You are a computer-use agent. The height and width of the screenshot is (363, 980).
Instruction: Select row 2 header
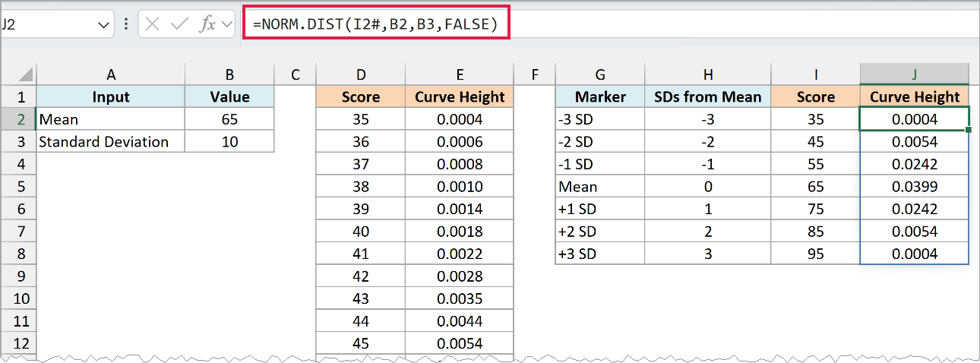pyautogui.click(x=18, y=119)
